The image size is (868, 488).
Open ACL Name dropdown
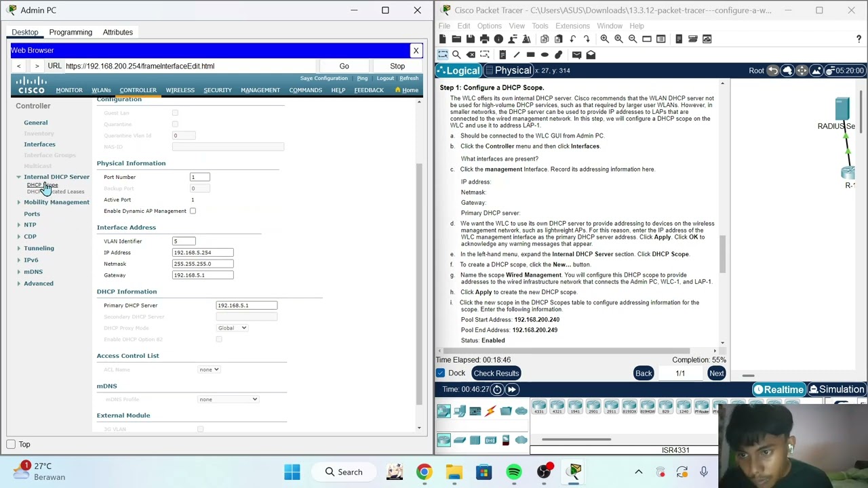[209, 369]
